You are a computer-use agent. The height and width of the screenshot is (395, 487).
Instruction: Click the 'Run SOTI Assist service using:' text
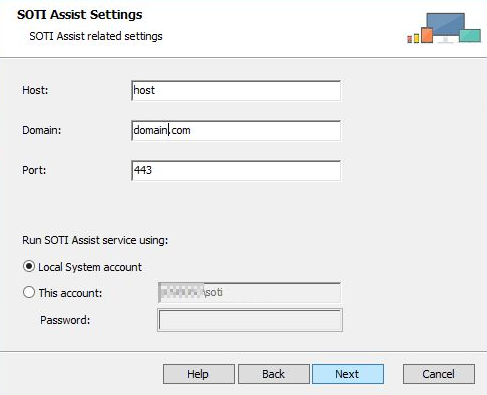(95, 240)
